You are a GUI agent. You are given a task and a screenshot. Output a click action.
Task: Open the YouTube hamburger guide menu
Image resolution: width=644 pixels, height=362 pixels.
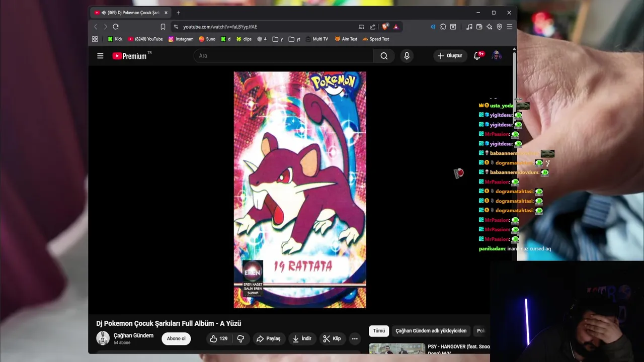(100, 56)
